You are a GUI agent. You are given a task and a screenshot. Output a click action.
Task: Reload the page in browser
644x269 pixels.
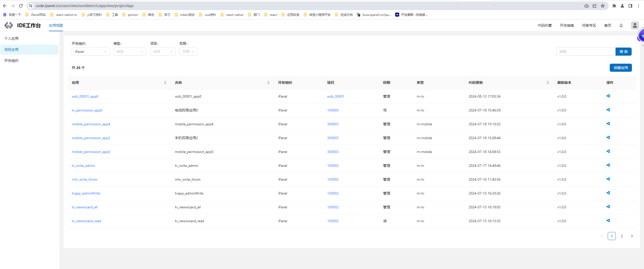[x=21, y=6]
